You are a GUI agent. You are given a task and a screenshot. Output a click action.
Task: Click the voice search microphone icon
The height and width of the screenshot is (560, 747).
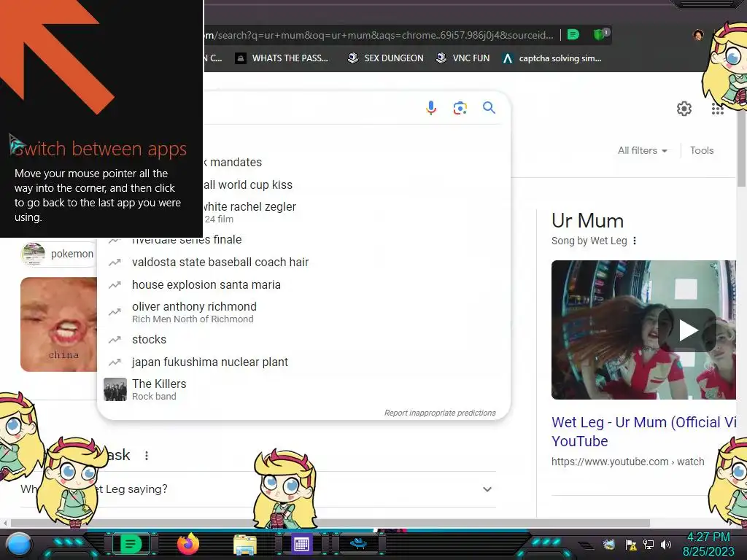(x=430, y=108)
